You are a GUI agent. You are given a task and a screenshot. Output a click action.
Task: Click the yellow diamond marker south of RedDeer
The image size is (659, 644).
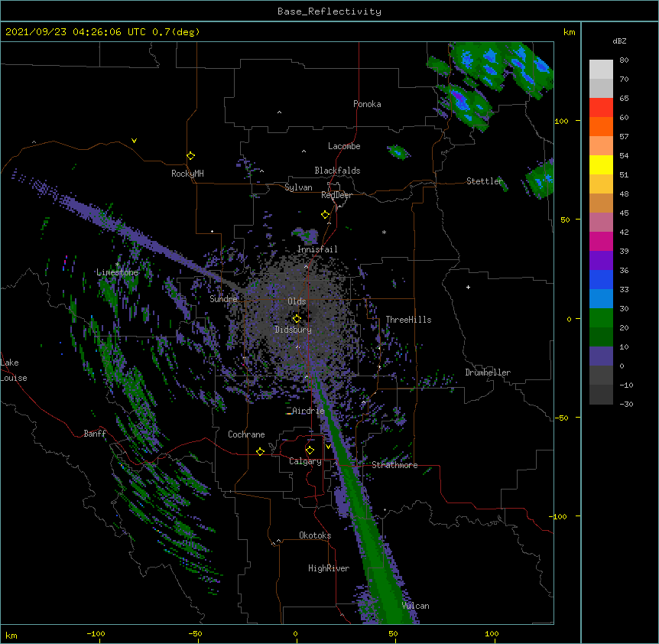click(x=326, y=215)
